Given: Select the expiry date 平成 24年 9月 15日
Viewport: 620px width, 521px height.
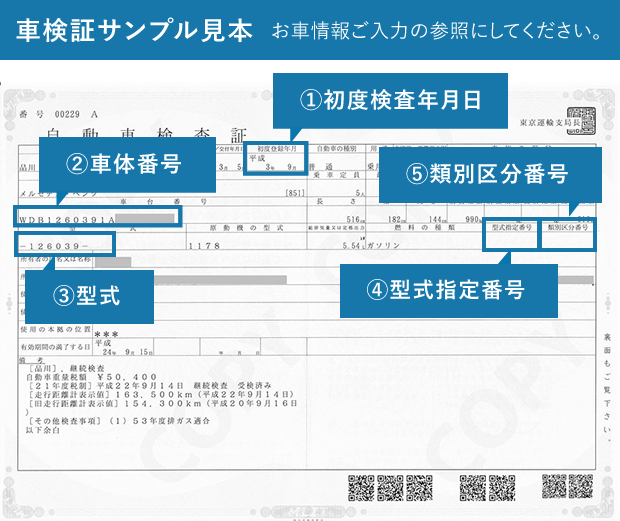Looking at the screenshot, I should click(124, 347).
